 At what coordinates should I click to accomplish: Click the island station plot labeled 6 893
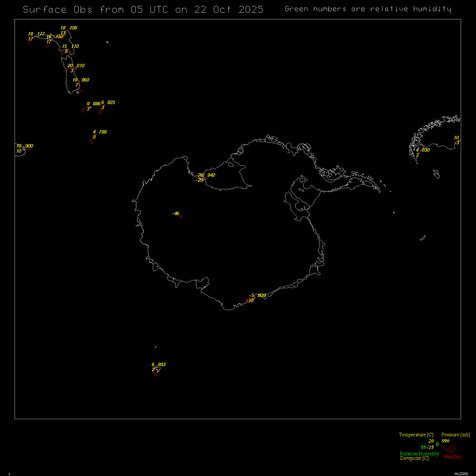[156, 367]
